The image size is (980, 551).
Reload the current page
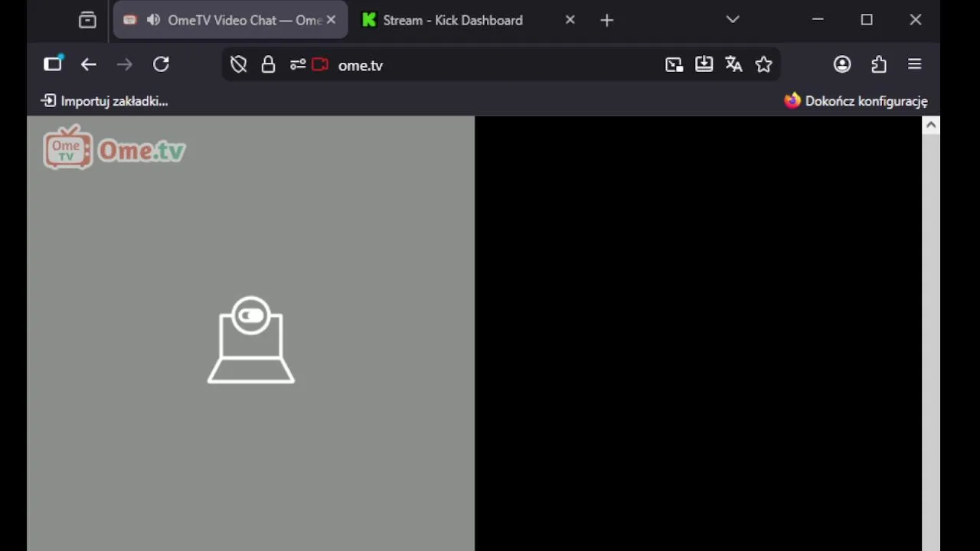[161, 65]
